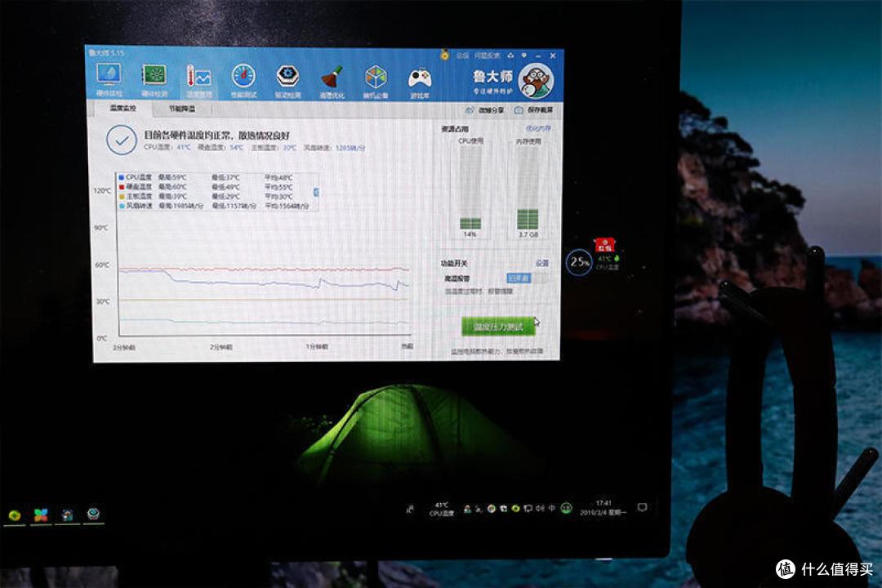Click the CPU使用 14% usage bar
Screen dimensions: 882x588
pos(470,189)
